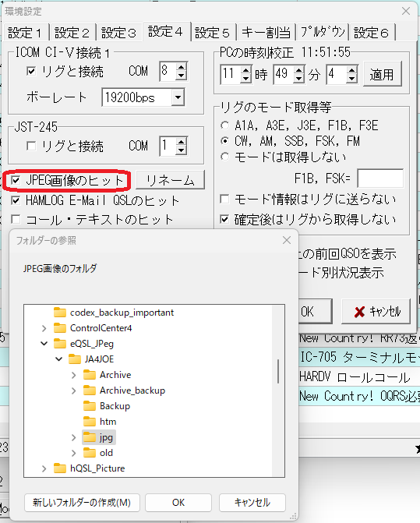Expand the Archive folder
Screen dimensions: 420x523
[x=74, y=375]
